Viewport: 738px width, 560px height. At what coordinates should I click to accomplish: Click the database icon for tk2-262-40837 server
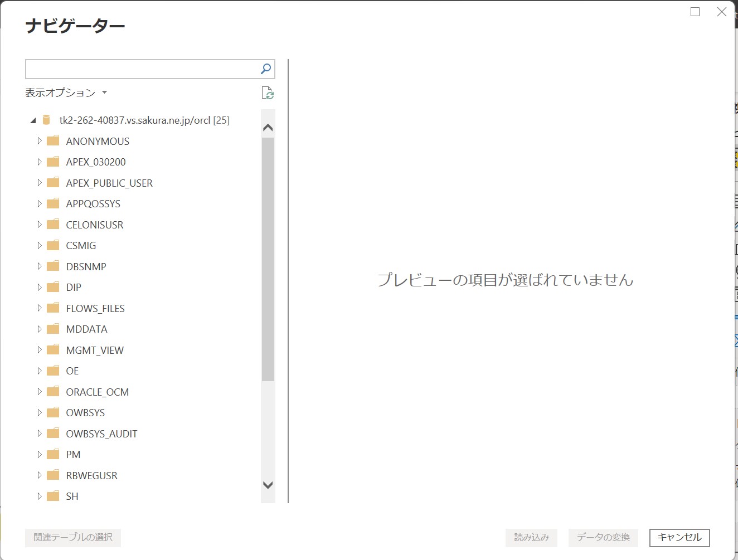[47, 120]
